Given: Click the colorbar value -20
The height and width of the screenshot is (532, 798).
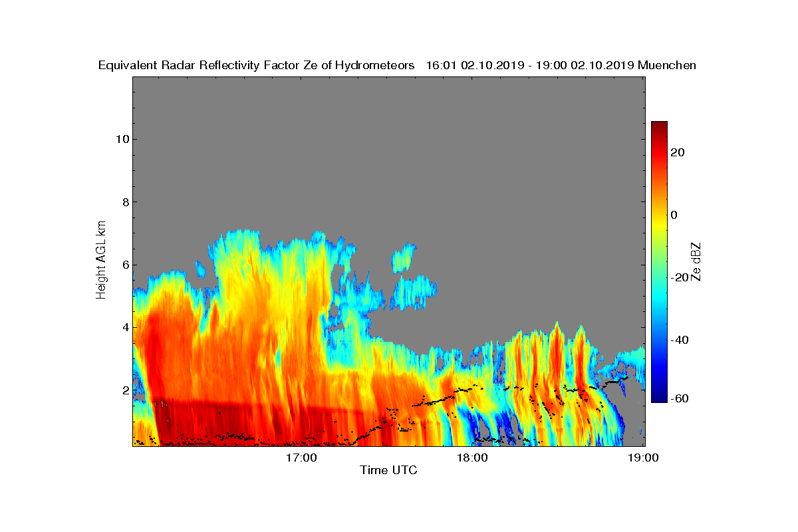Looking at the screenshot, I should (x=680, y=278).
